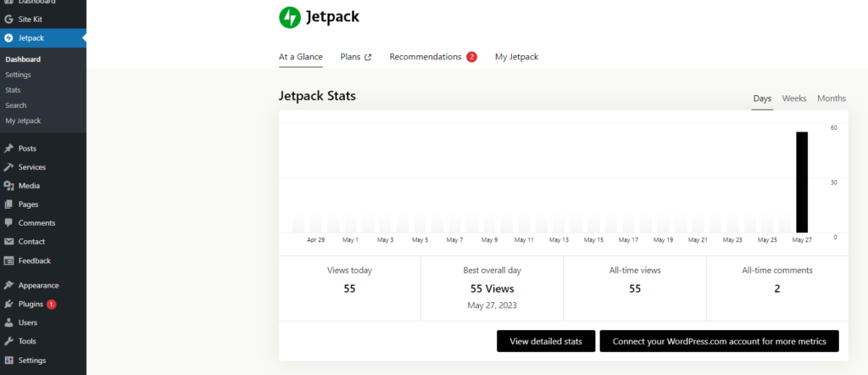Click the Contact envelope icon
The image size is (868, 375).
8,242
